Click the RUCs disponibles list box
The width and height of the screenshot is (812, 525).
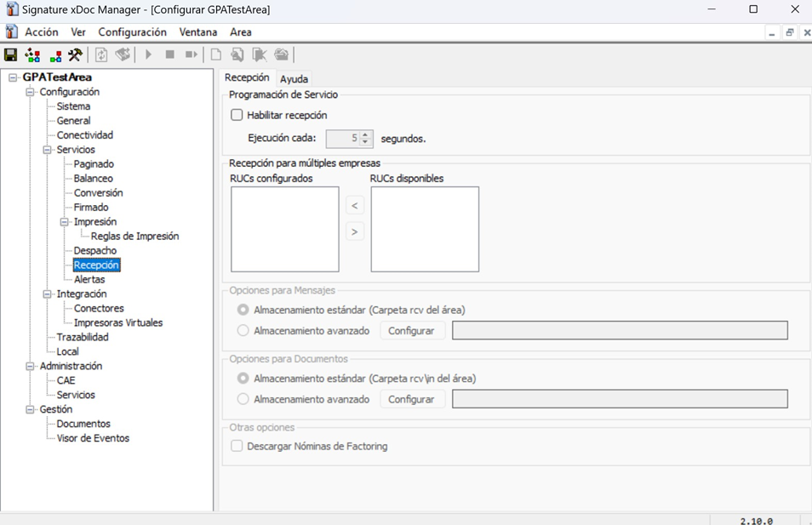point(425,229)
